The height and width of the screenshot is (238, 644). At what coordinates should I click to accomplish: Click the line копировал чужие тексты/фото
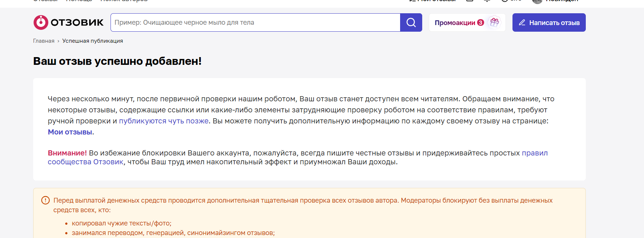122,223
